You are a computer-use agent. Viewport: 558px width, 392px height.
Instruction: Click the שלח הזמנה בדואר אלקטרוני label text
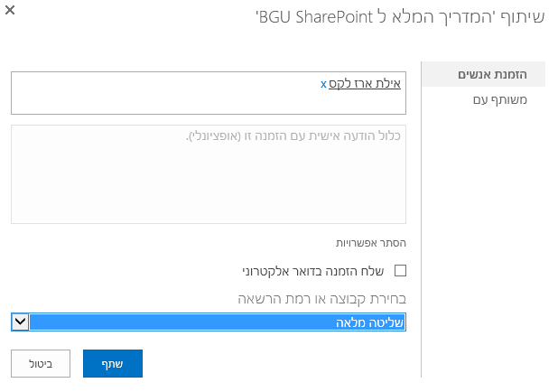[x=313, y=271]
